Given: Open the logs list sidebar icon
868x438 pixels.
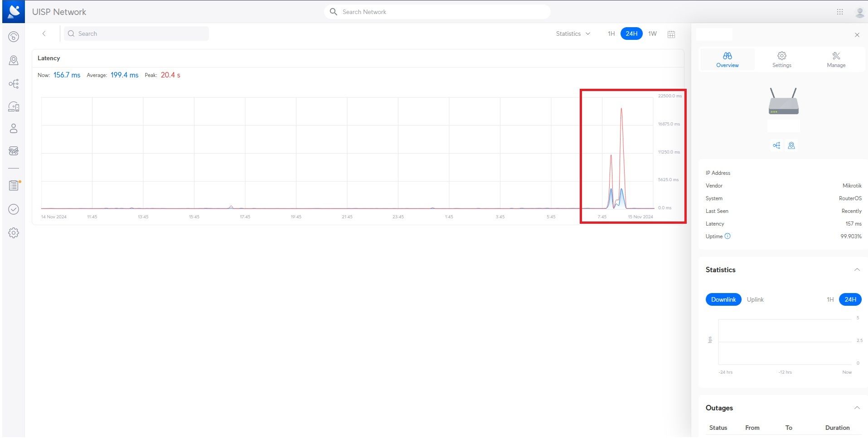Looking at the screenshot, I should point(14,185).
